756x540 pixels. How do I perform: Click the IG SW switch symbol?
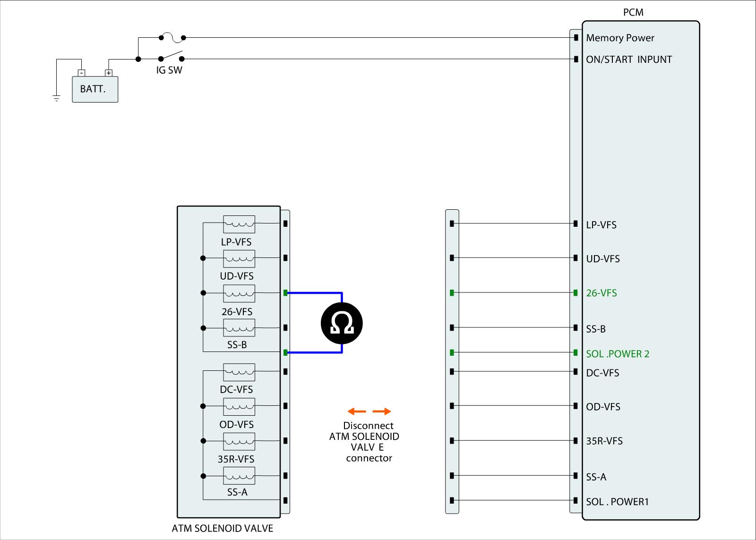(x=171, y=57)
